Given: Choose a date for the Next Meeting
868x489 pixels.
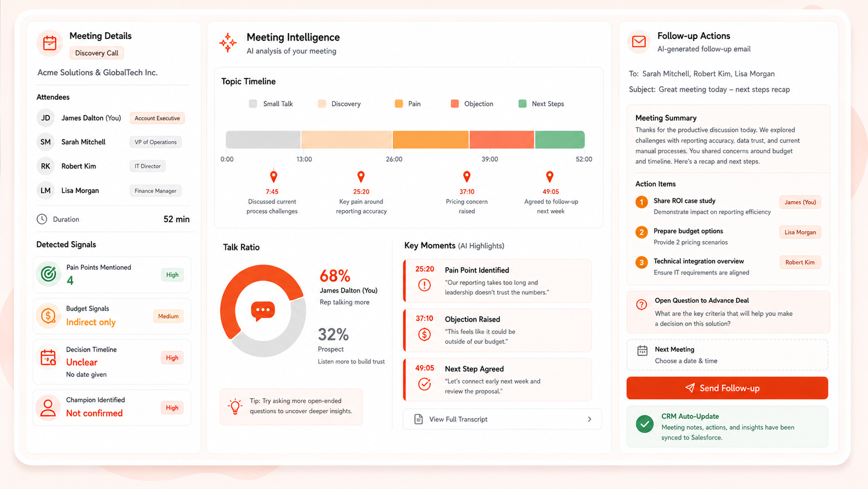Looking at the screenshot, I should tap(727, 355).
